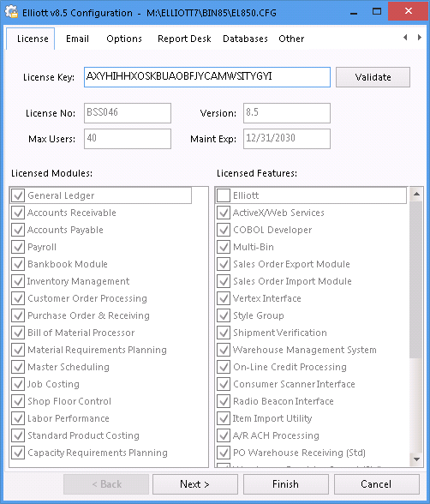Click the Finish button
Viewport: 430px width, 504px height.
(286, 484)
